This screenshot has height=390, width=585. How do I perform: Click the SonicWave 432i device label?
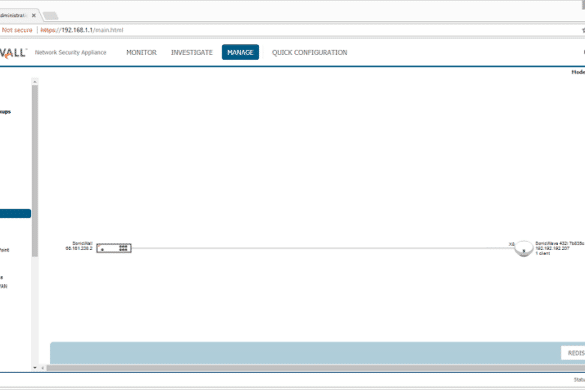[x=560, y=243]
